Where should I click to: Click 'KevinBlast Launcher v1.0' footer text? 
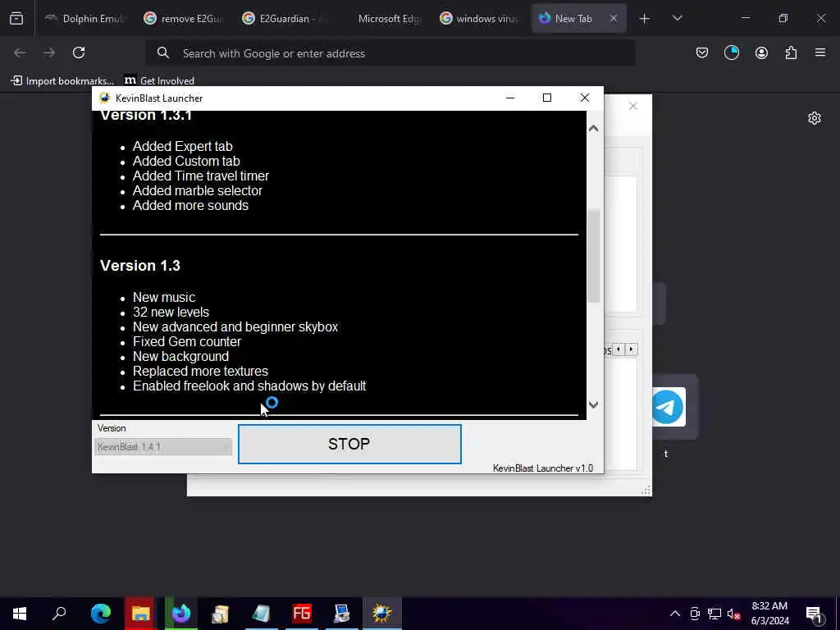(x=543, y=468)
